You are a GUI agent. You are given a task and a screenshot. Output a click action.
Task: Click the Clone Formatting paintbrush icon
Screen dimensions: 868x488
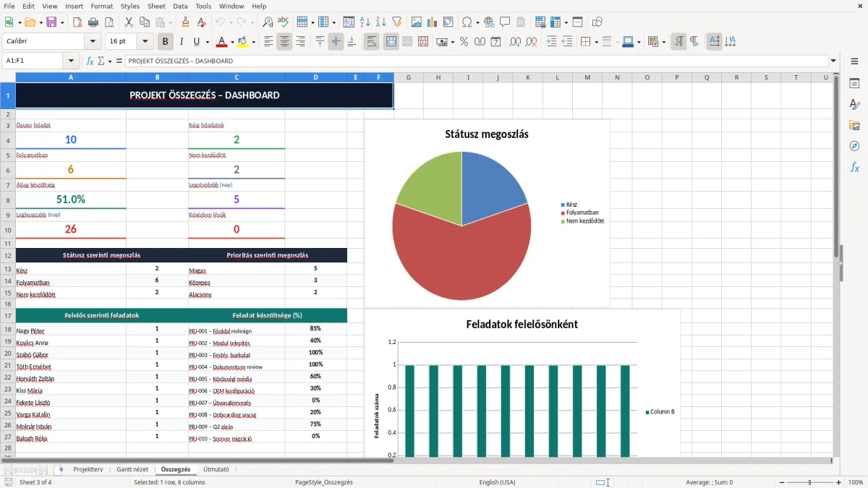tap(185, 22)
